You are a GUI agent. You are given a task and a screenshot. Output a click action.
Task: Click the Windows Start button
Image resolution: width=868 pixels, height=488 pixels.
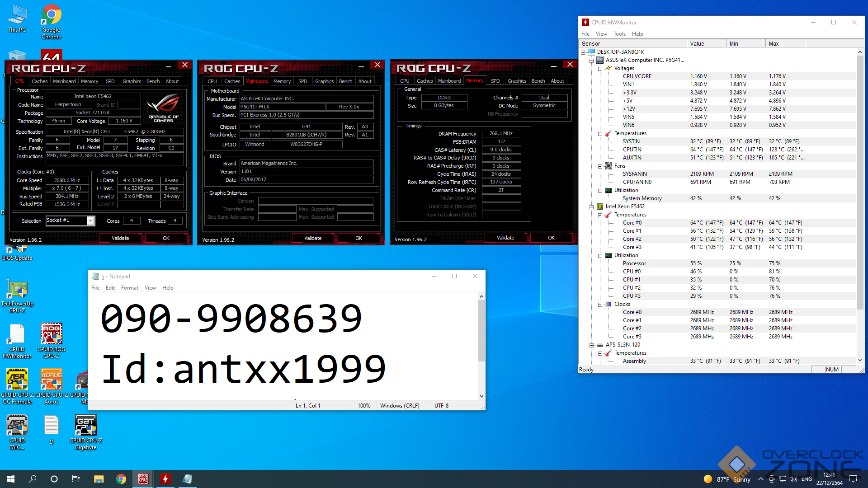(x=11, y=479)
